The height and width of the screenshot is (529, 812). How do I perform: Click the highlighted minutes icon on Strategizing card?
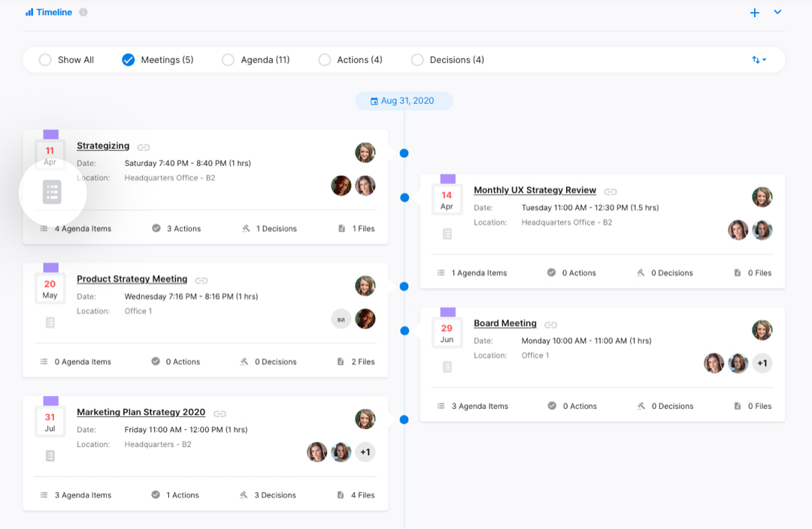tap(52, 192)
